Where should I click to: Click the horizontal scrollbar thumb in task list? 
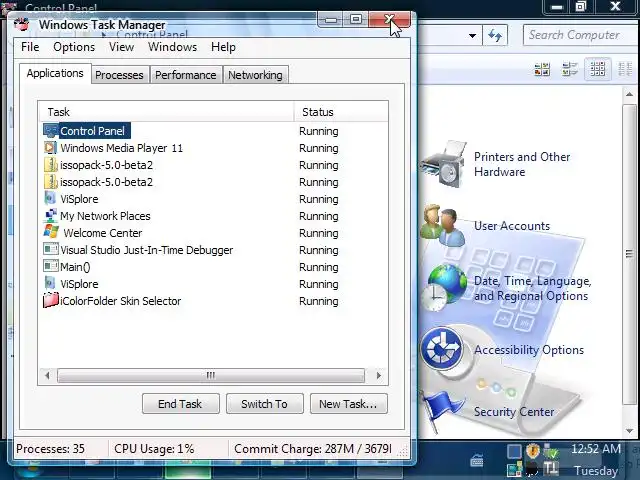pyautogui.click(x=211, y=375)
